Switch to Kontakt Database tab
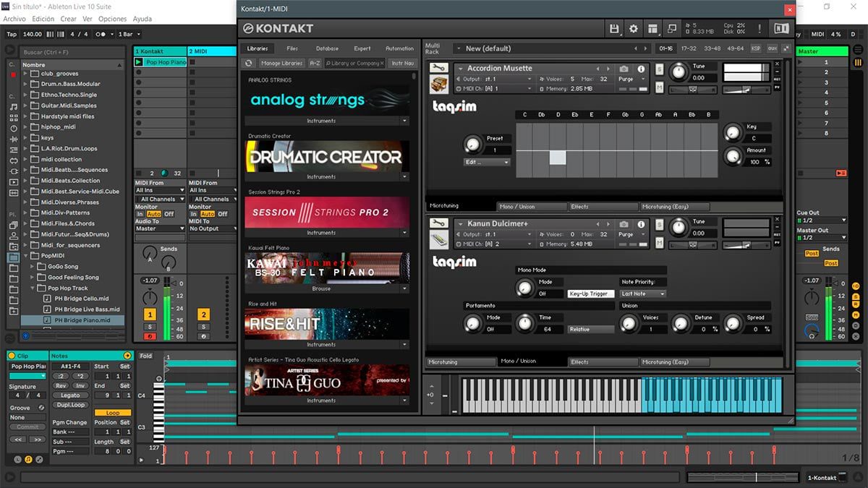The height and width of the screenshot is (488, 868). tap(327, 48)
